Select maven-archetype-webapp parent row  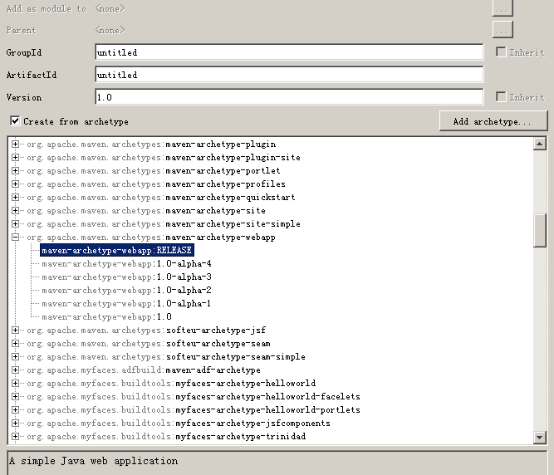pyautogui.click(x=151, y=237)
